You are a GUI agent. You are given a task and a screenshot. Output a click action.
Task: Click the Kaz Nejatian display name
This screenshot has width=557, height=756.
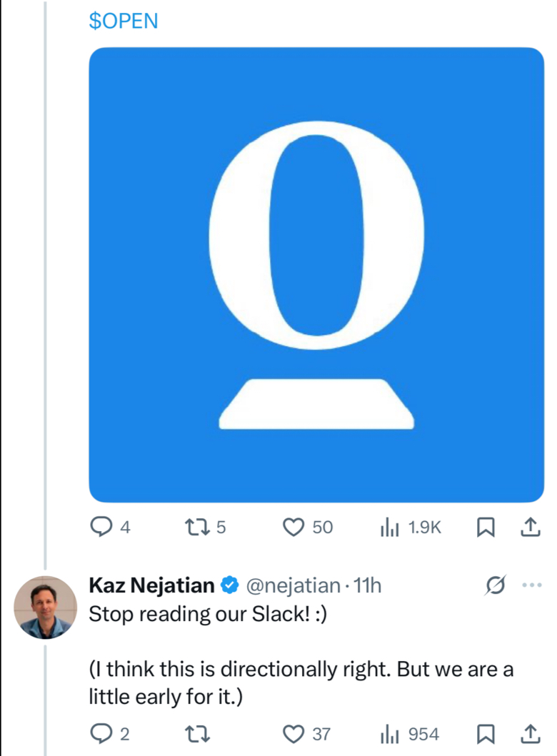tap(151, 586)
